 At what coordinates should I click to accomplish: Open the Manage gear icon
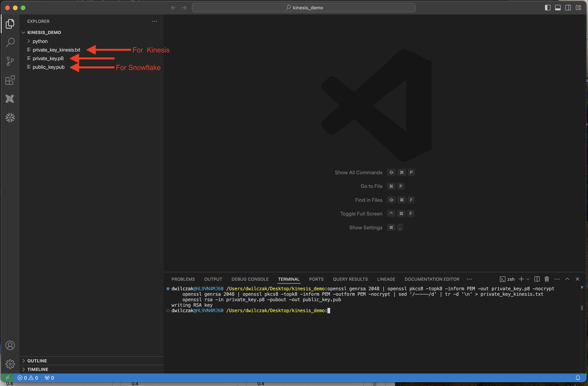coord(10,364)
